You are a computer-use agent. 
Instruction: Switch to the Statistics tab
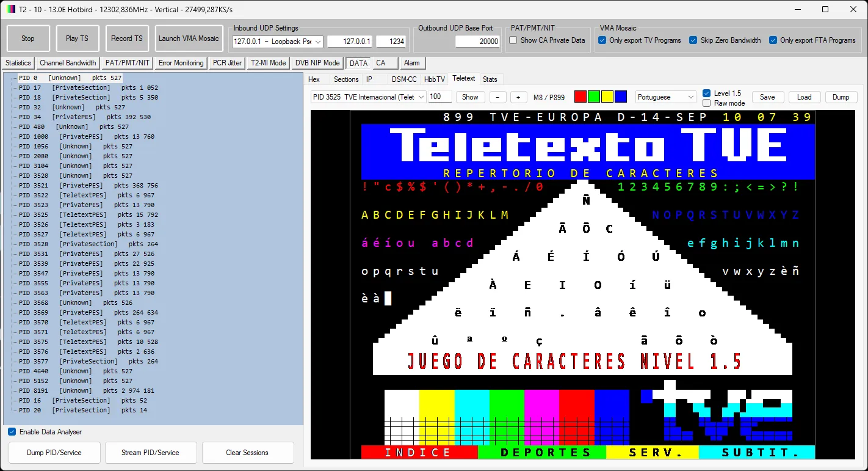click(x=18, y=63)
